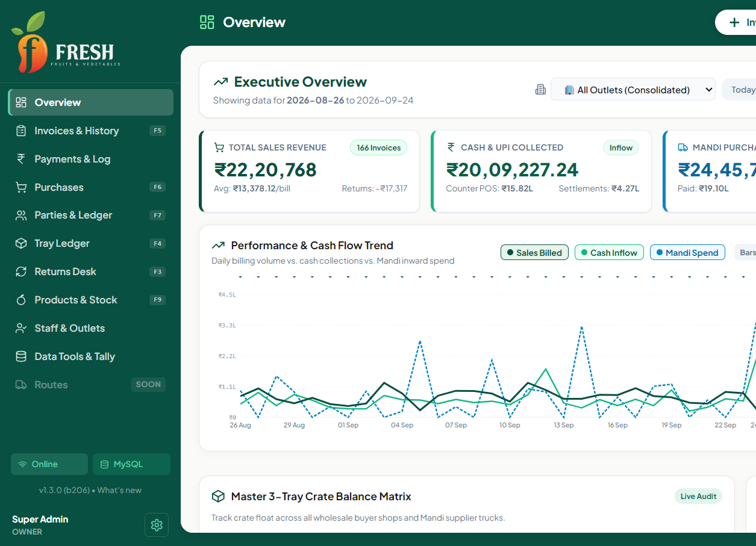Click the rupee icon on Cash & UPI Collected

[x=451, y=147]
